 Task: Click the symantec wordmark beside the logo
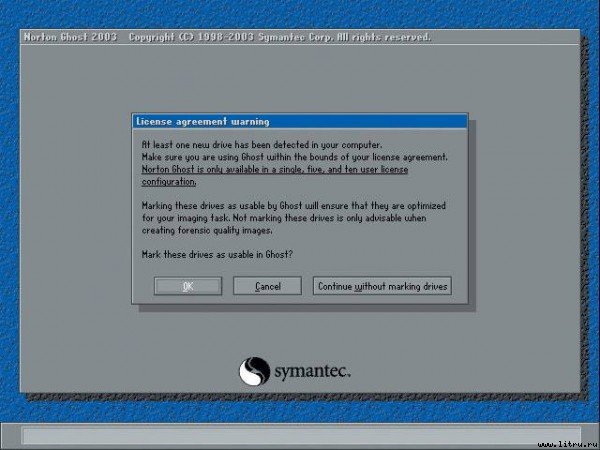point(311,371)
